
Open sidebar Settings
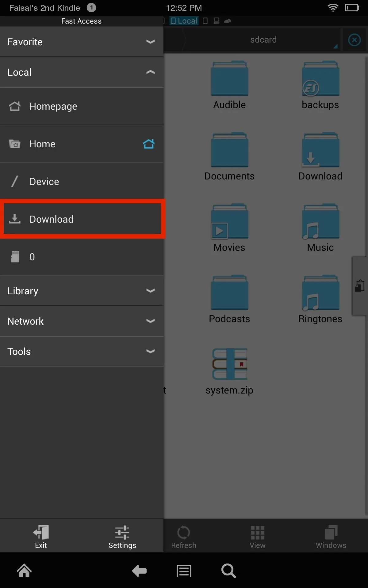tap(122, 537)
